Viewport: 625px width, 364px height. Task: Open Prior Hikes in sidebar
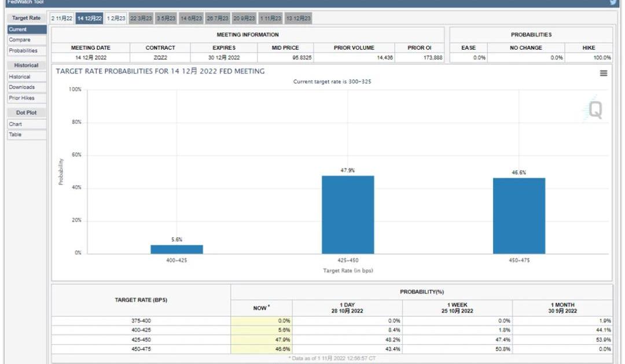tap(21, 98)
